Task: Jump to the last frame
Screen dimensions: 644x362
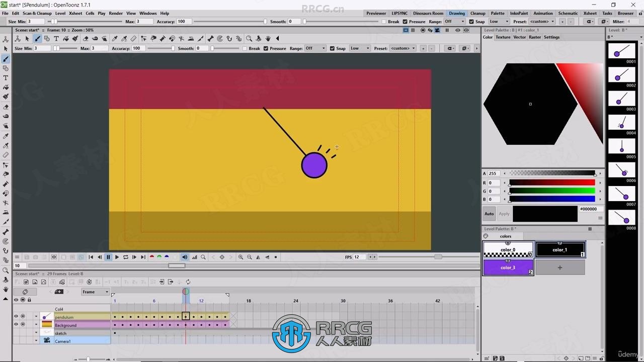Action: point(143,257)
